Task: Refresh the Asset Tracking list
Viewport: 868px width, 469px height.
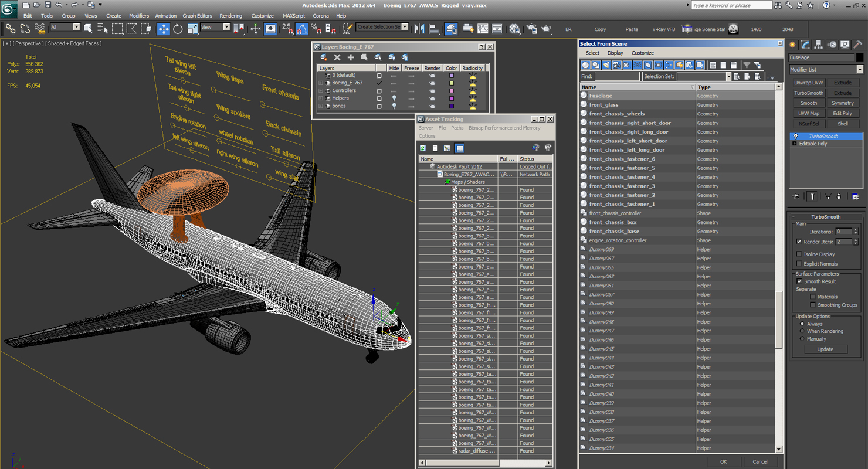Action: (x=423, y=148)
